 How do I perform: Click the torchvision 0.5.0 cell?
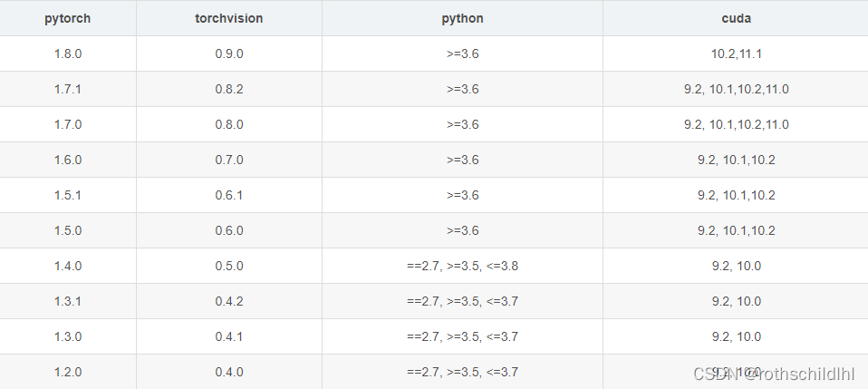tap(229, 266)
